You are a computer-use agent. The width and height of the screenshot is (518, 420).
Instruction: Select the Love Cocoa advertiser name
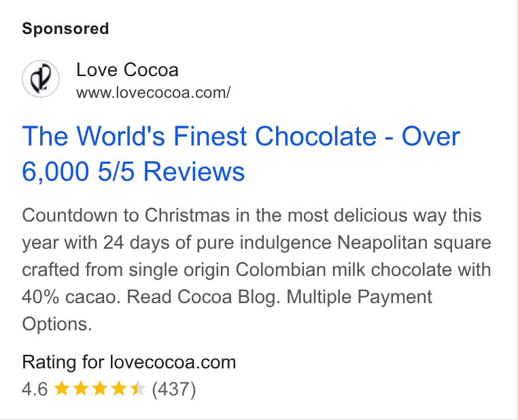tap(128, 70)
